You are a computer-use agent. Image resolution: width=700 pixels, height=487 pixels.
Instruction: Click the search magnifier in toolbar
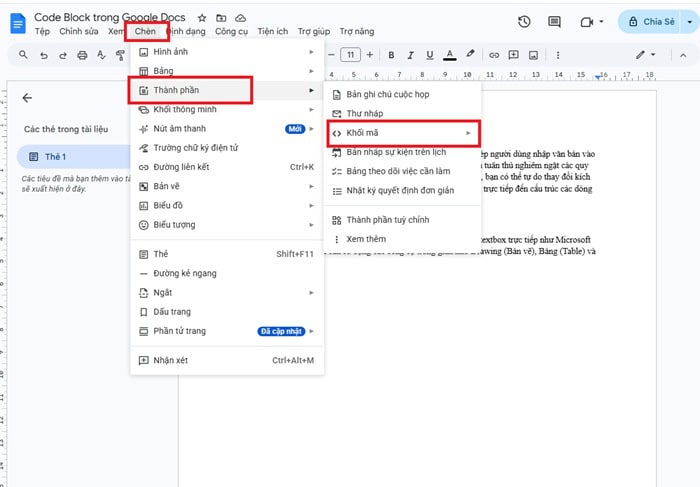23,55
